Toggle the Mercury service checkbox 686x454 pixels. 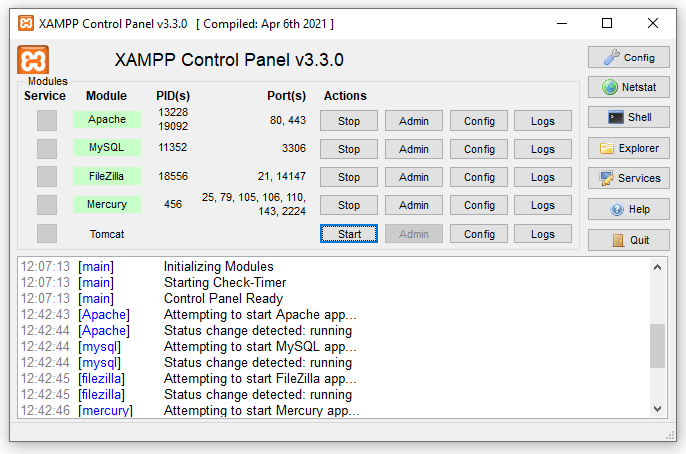pos(47,205)
